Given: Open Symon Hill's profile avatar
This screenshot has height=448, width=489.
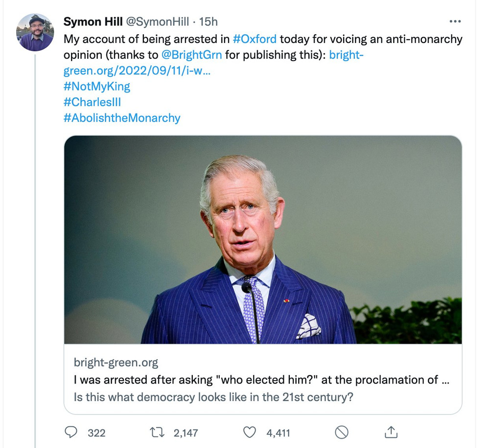Looking at the screenshot, I should [36, 33].
